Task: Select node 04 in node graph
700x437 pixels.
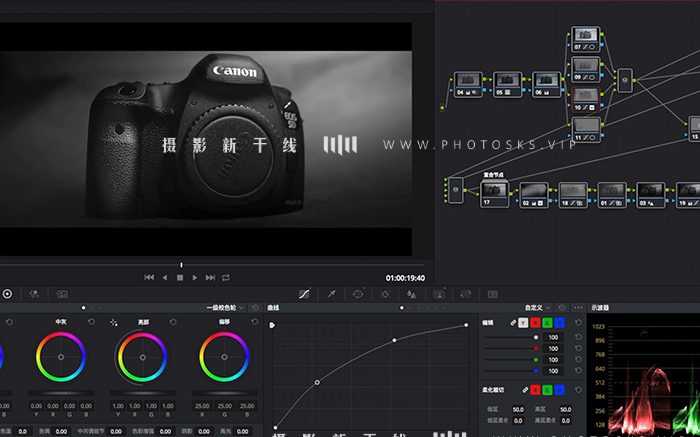Action: (468, 84)
